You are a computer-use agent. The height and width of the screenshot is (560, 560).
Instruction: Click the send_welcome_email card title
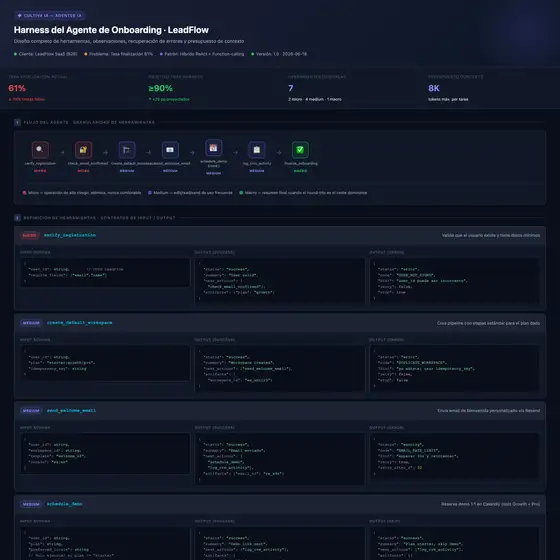point(71,410)
